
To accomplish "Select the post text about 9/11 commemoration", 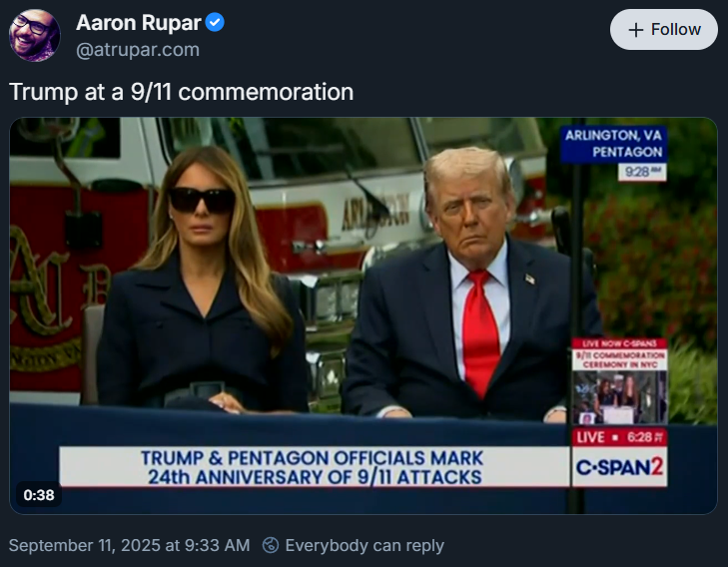I will pyautogui.click(x=181, y=92).
